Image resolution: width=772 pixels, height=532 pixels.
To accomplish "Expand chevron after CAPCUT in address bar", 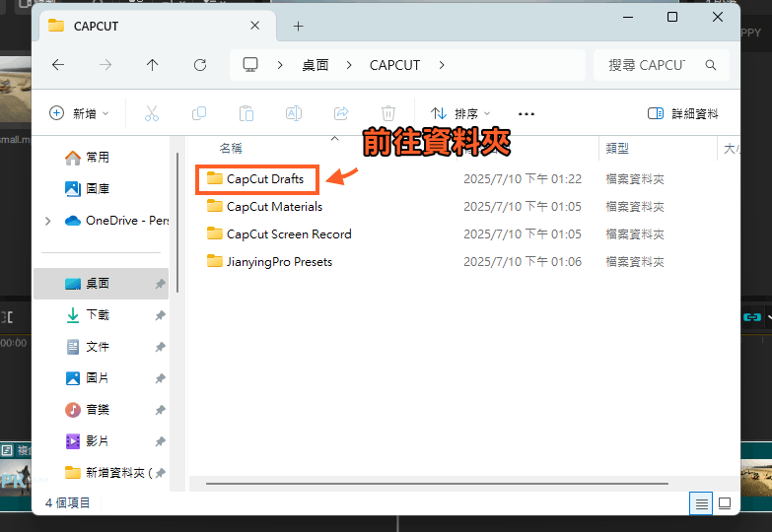I will (x=442, y=65).
